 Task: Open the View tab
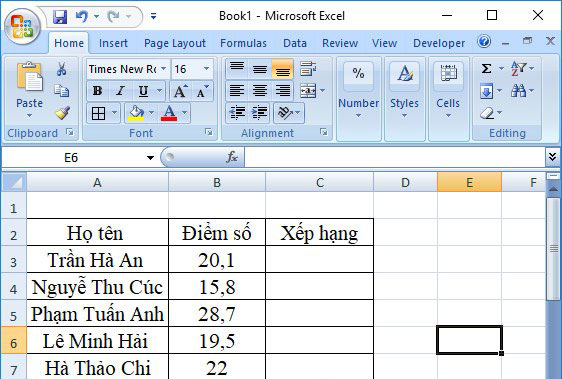(x=385, y=43)
